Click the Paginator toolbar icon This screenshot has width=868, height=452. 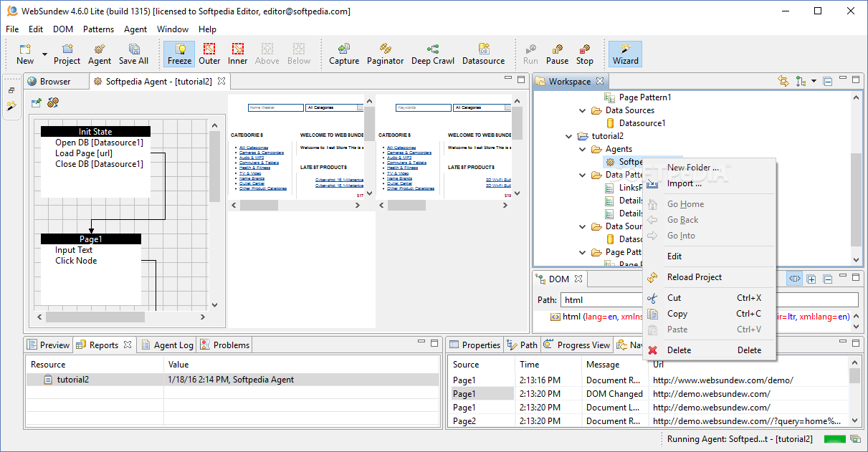point(386,54)
